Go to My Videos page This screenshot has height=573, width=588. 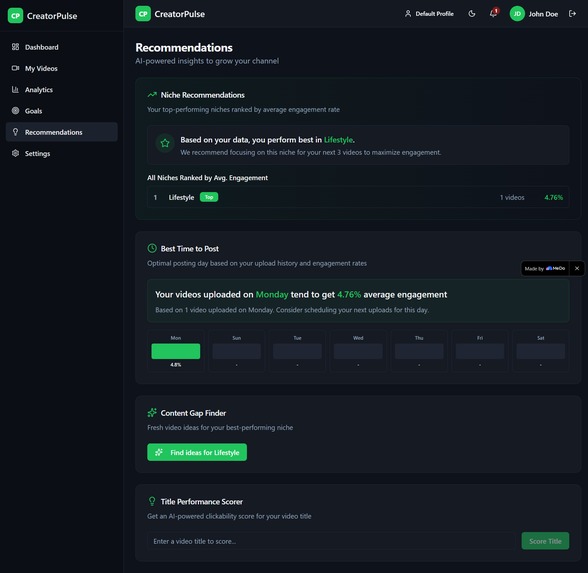coord(62,69)
